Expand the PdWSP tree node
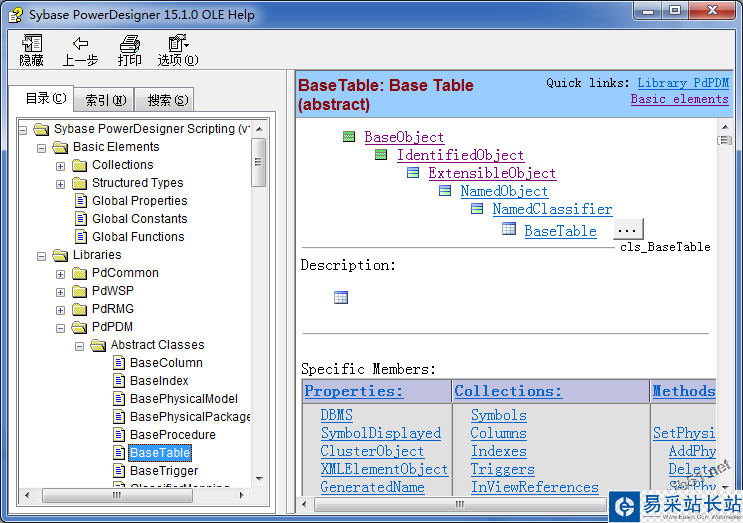Viewport: 743px width, 523px height. [60, 292]
